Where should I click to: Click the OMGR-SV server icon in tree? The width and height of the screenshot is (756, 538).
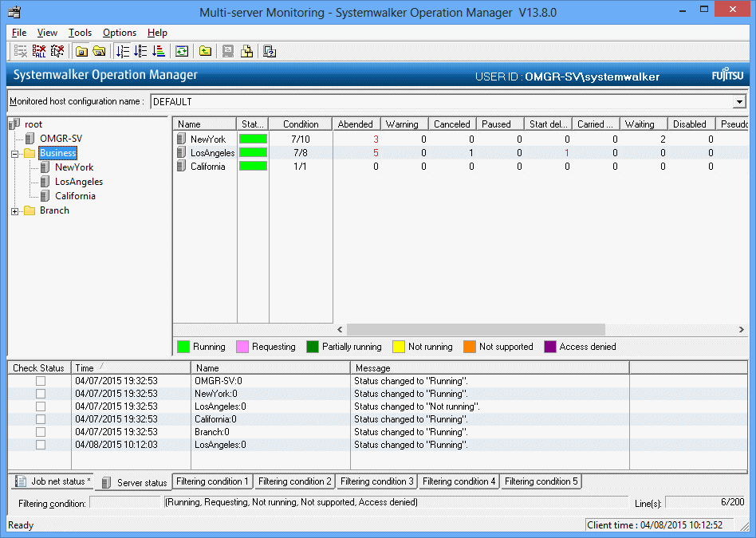(30, 139)
